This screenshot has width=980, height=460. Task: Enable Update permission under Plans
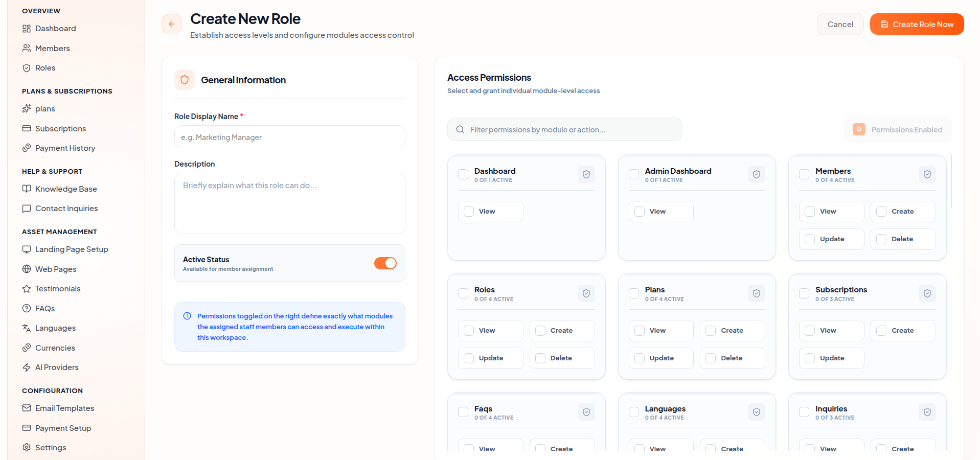click(640, 358)
